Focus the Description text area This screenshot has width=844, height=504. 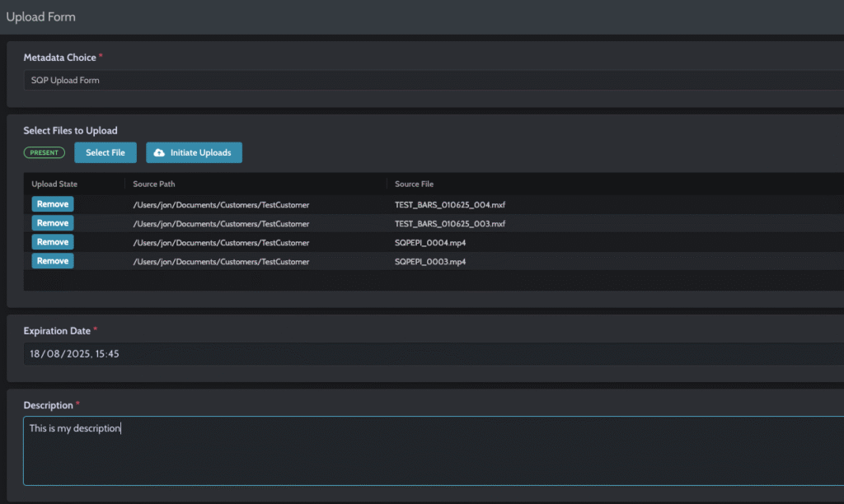point(434,450)
